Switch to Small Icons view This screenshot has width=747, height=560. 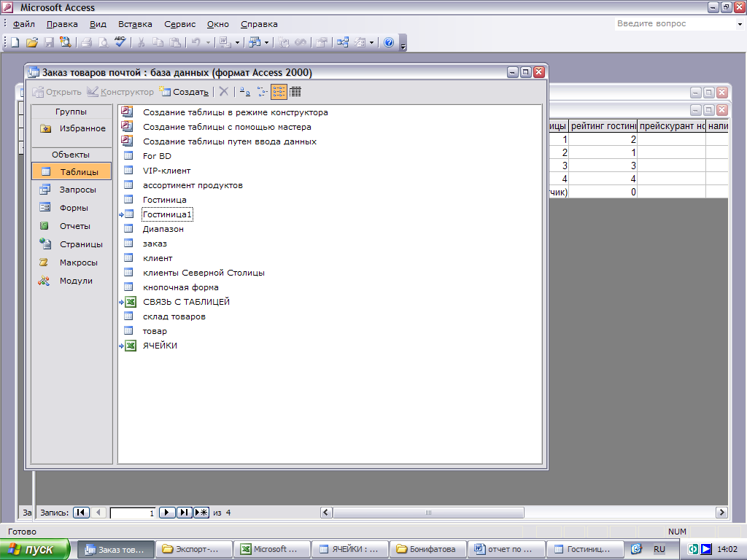click(262, 91)
